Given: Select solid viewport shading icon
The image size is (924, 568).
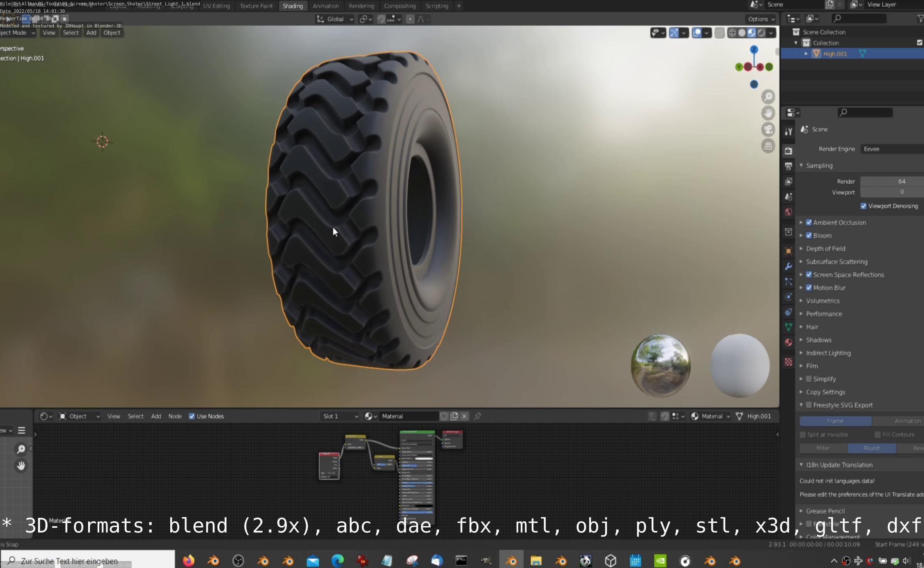Looking at the screenshot, I should (742, 33).
